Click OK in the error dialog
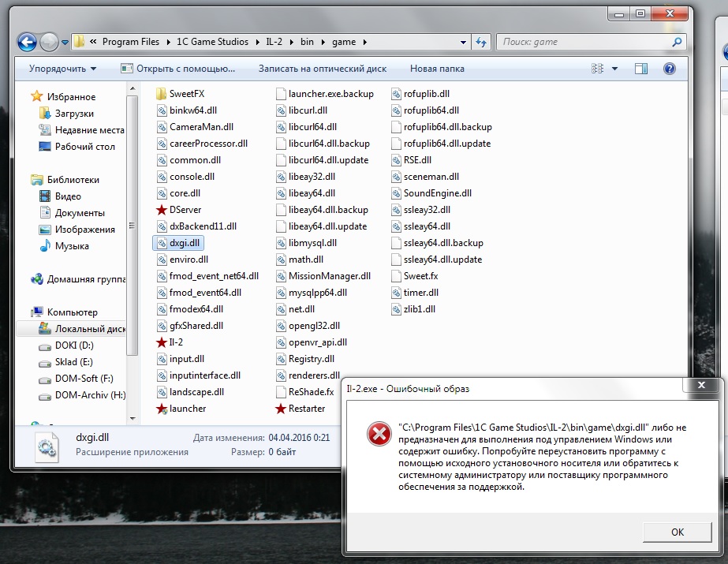This screenshot has height=564, width=728. pyautogui.click(x=677, y=532)
